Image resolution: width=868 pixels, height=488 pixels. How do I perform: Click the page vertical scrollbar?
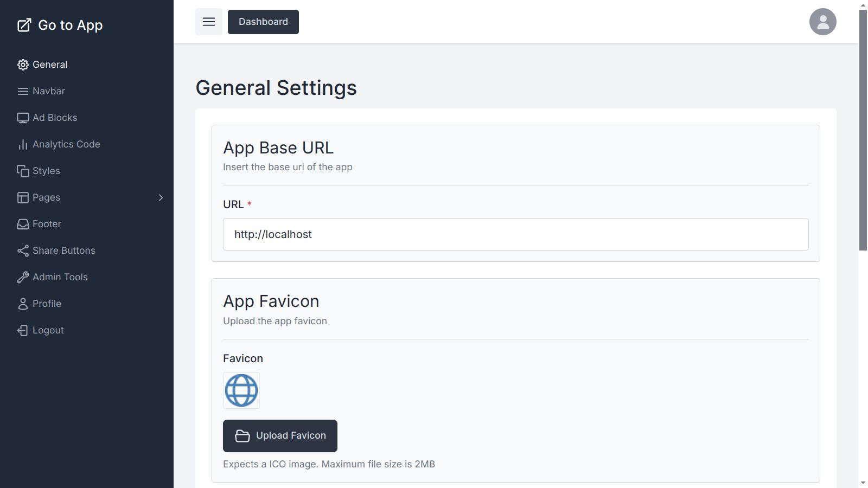pos(863,130)
